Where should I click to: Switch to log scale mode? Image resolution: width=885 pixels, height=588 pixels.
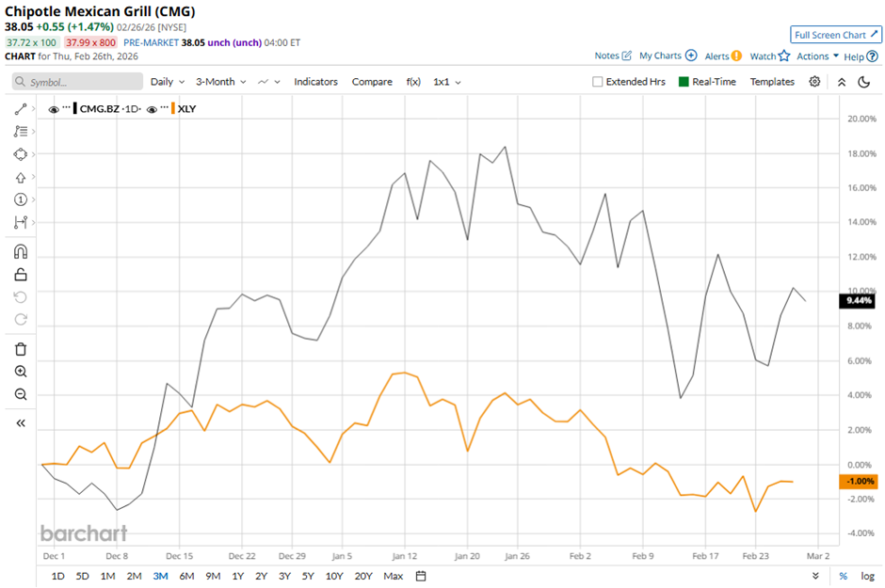pos(867,576)
